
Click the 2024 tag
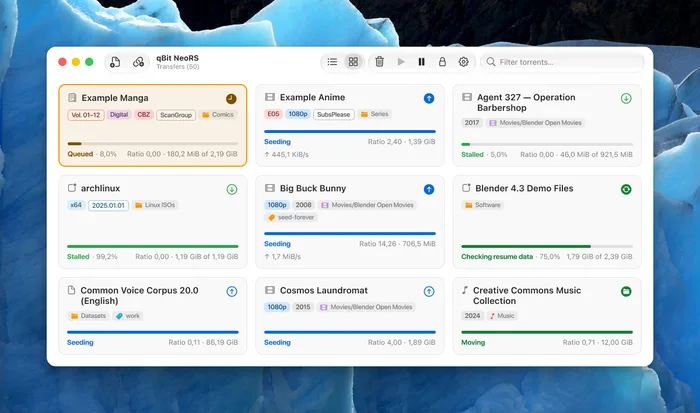coord(472,316)
